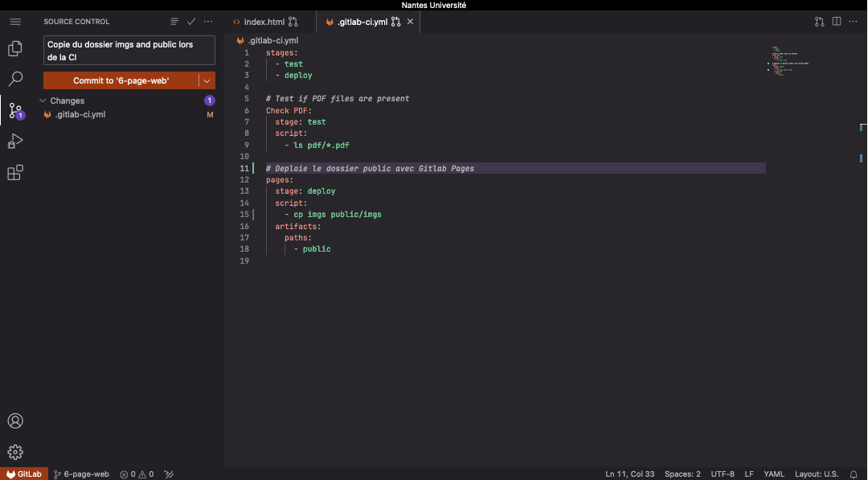Click Ln 11, Col 33 in status bar
Image resolution: width=868 pixels, height=480 pixels.
pos(630,474)
